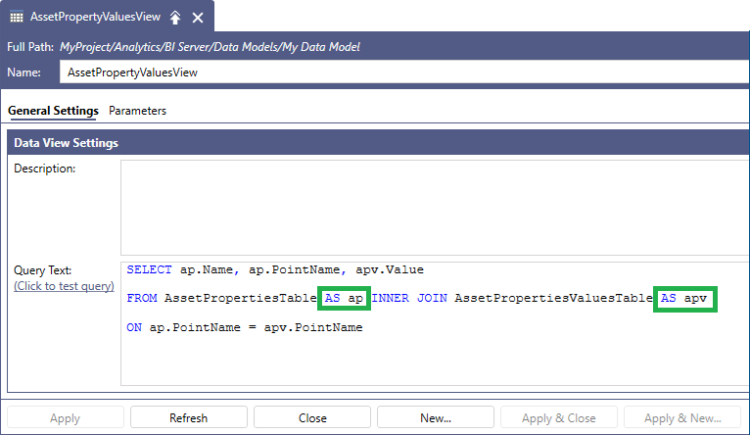The image size is (750, 435).
Task: Click the Close button
Action: pyautogui.click(x=312, y=418)
